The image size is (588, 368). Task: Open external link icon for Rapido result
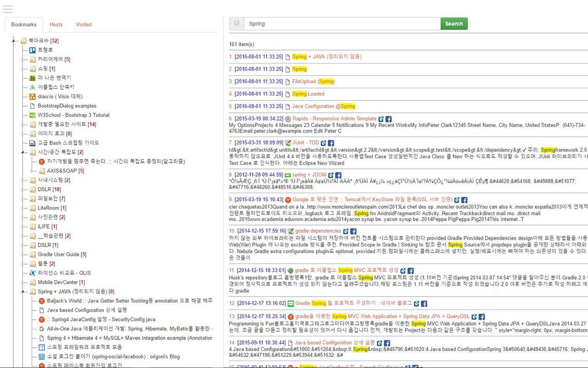tap(381, 119)
